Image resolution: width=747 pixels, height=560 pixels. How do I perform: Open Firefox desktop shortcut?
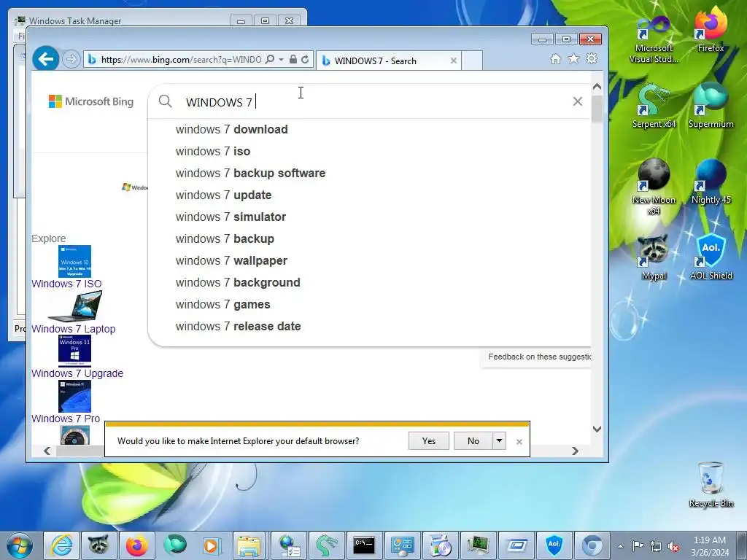711,29
